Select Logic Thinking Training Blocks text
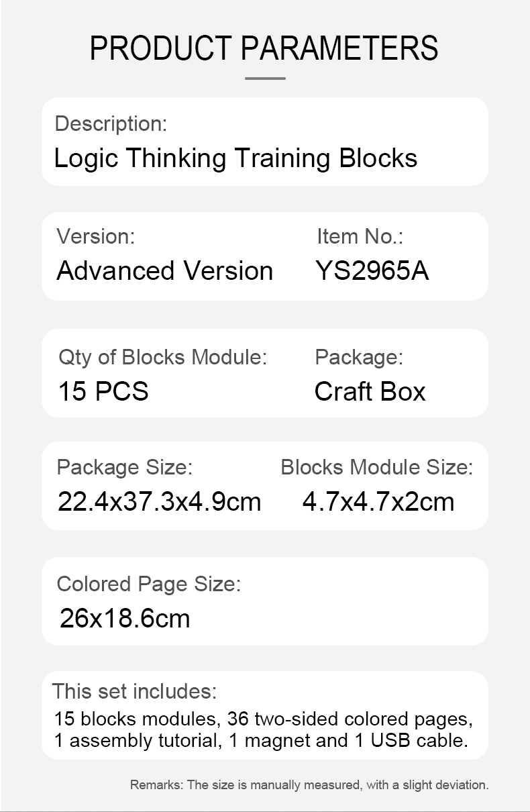 coord(235,158)
